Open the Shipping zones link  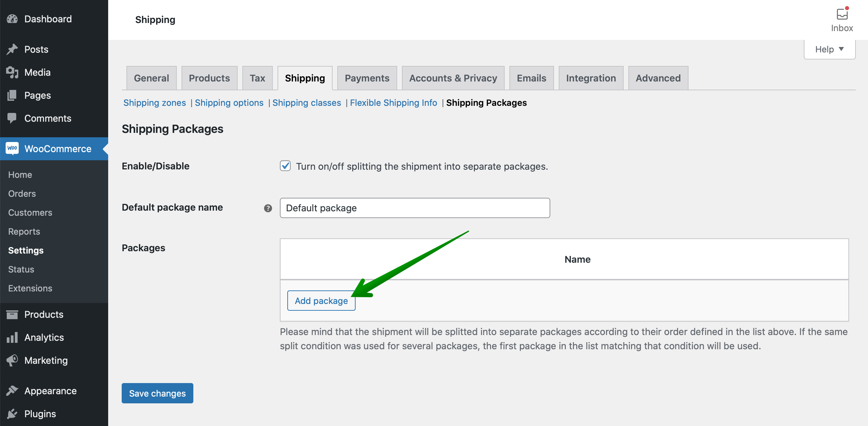click(154, 103)
